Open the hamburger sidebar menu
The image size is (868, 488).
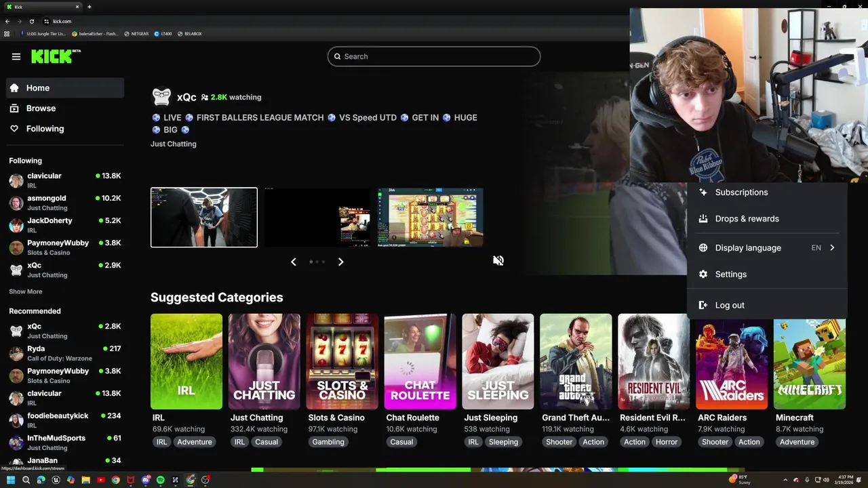16,56
